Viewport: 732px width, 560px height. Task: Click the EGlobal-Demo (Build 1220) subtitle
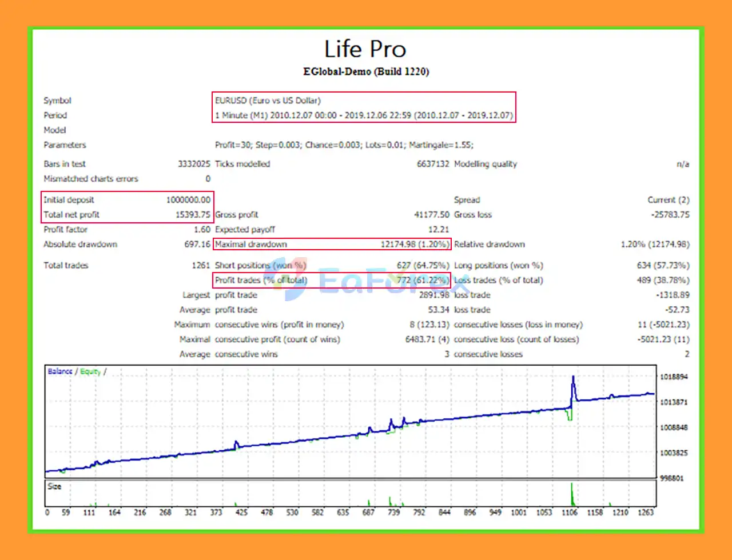tap(366, 71)
